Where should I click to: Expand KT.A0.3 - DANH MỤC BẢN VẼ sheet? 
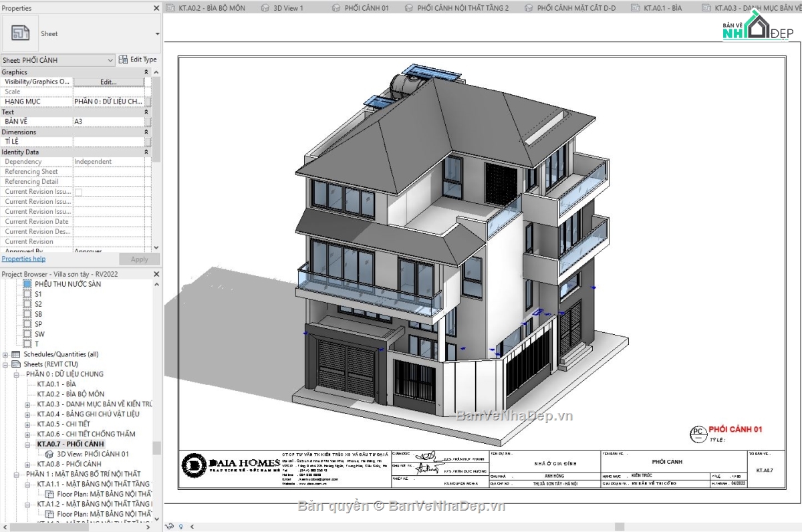coord(27,404)
